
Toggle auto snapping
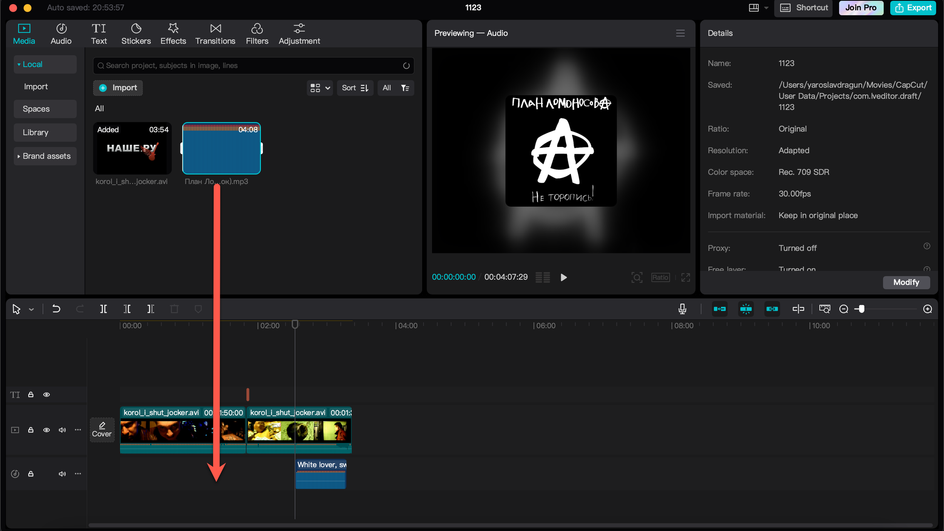(x=745, y=309)
